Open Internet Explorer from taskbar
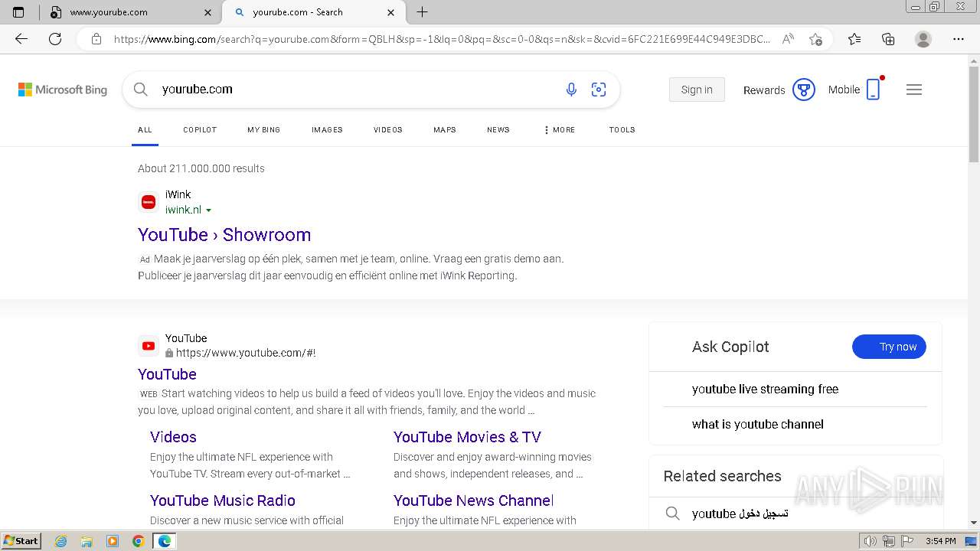This screenshot has width=980, height=551. (x=61, y=541)
